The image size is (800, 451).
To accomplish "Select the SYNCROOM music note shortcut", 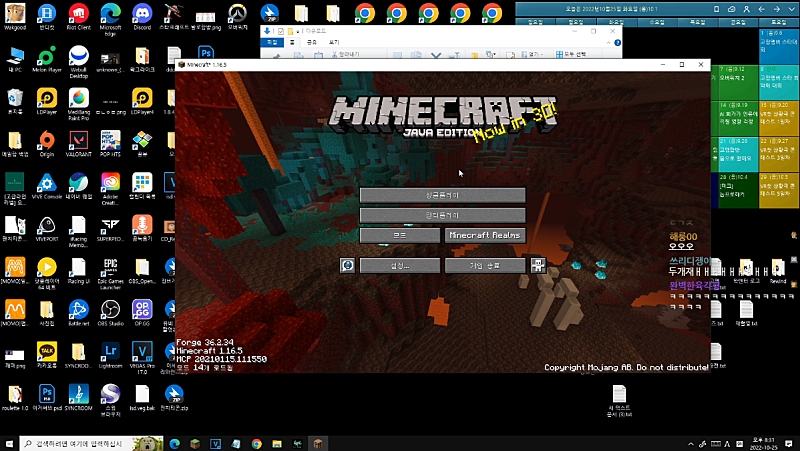I will (79, 398).
